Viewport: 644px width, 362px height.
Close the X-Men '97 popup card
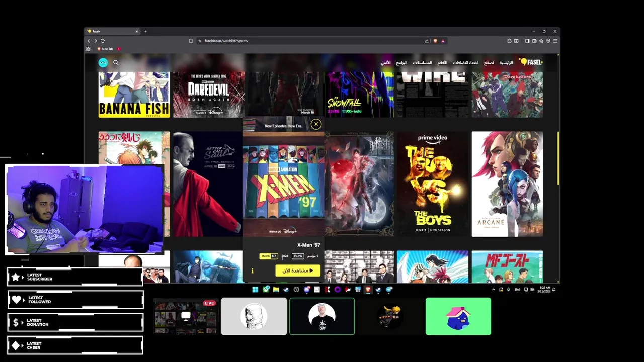pos(316,124)
